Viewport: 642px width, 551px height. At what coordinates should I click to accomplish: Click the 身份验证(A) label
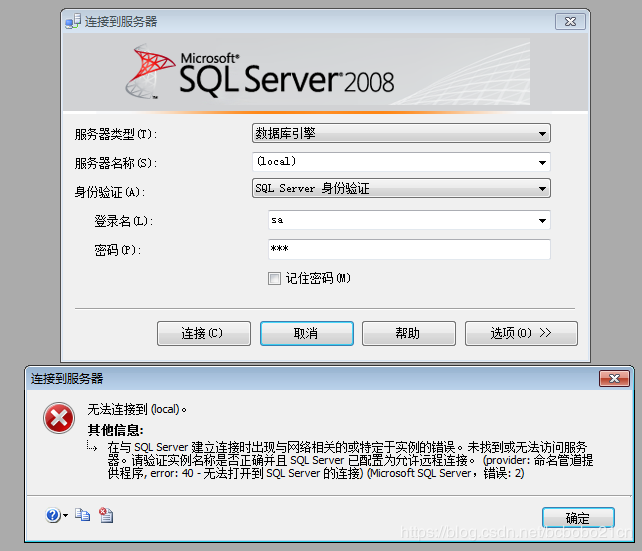pyautogui.click(x=110, y=192)
